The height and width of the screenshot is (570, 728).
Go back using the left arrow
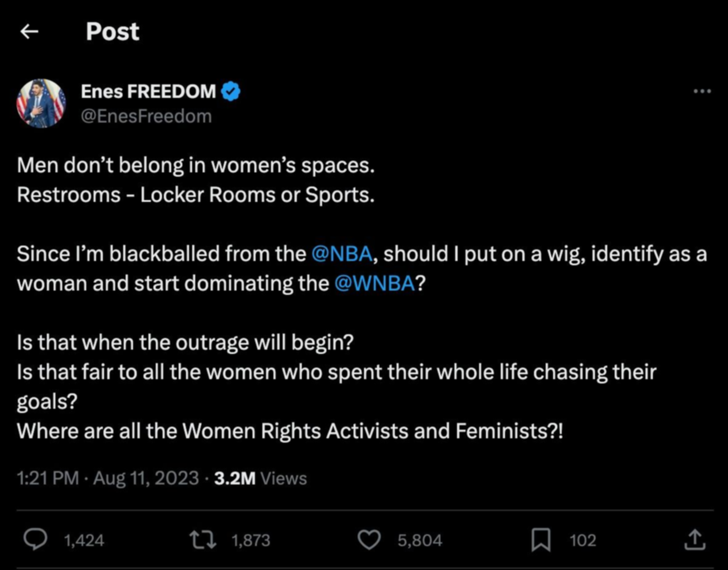(30, 32)
